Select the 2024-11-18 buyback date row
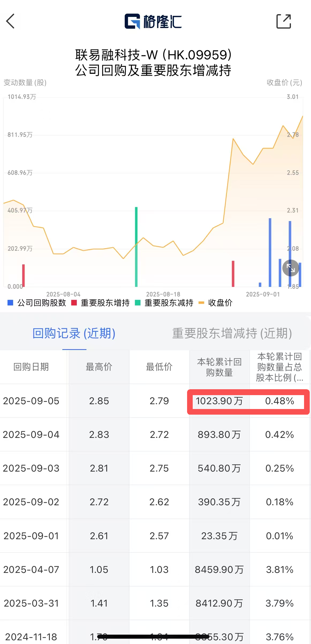The image size is (311, 644). pos(31,637)
